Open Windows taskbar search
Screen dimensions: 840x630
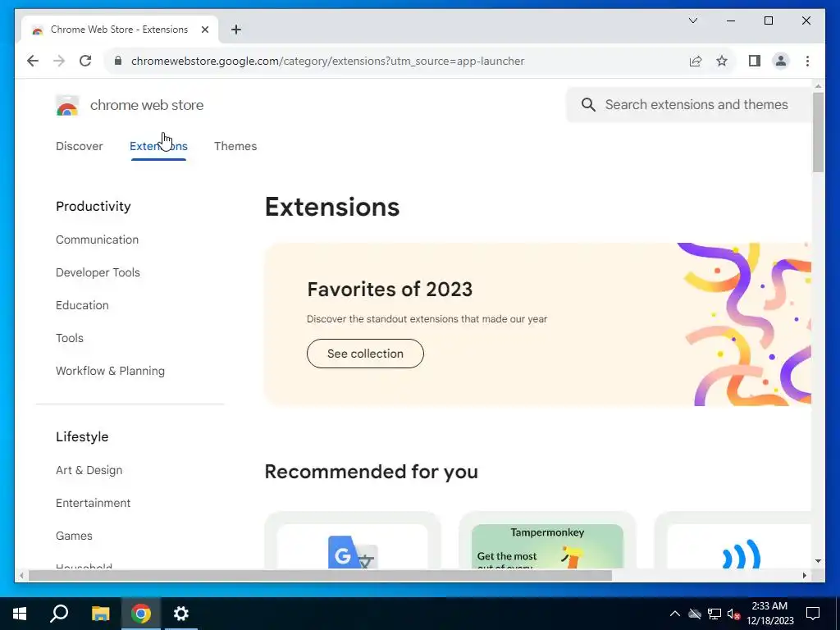(59, 614)
